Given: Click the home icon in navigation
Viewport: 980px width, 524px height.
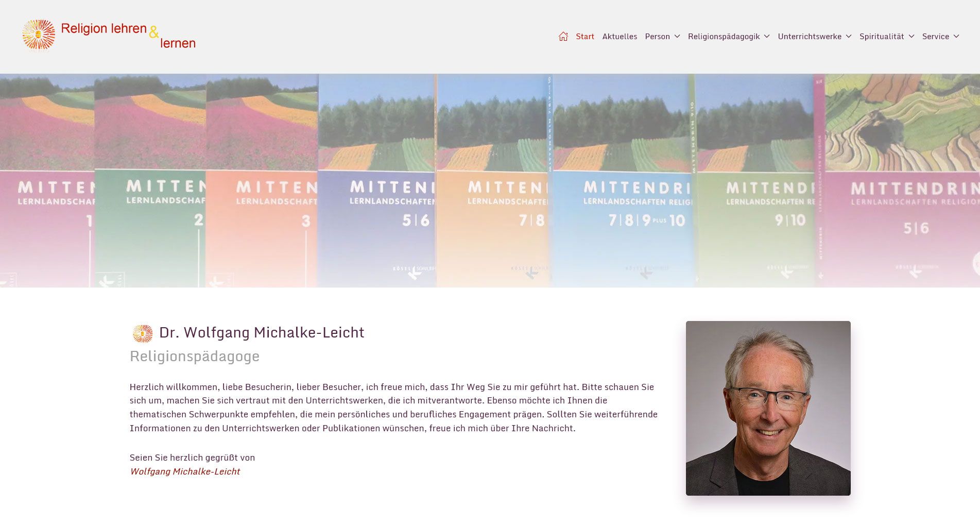Looking at the screenshot, I should (563, 37).
